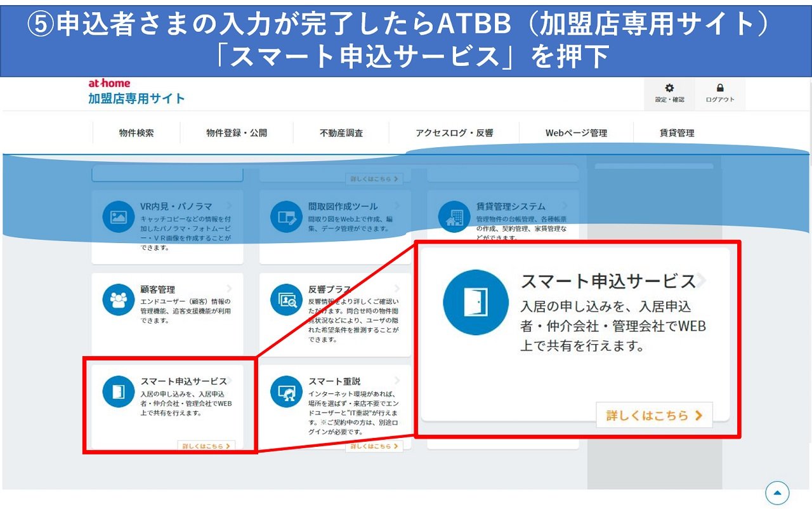
Task: Open the スマート重説 title link
Action: (334, 381)
